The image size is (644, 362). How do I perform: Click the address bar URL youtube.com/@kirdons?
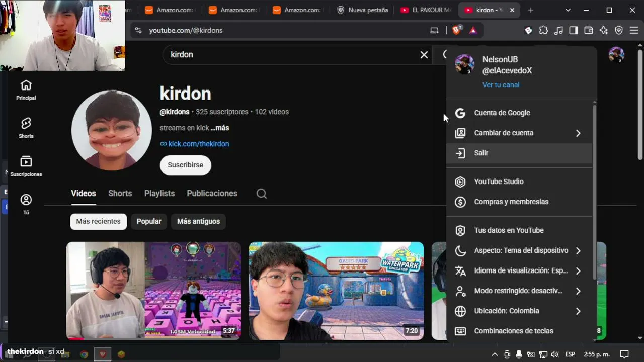(x=186, y=31)
